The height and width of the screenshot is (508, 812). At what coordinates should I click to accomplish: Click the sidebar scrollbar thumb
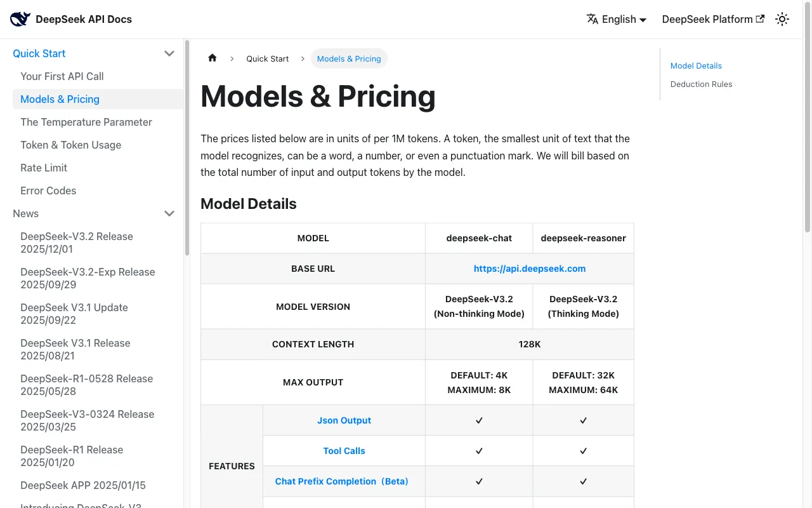(187, 147)
